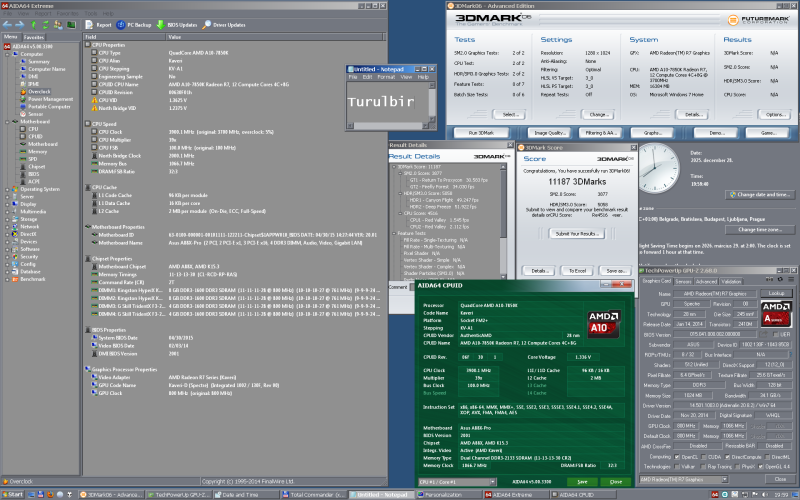
Task: Open the GPU-Z hamburger menu icon
Action: tap(791, 279)
